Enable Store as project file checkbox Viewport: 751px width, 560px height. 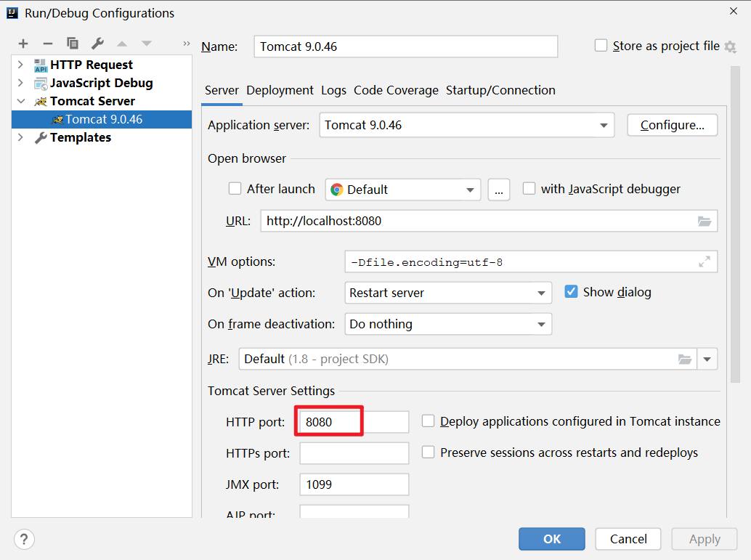[601, 46]
